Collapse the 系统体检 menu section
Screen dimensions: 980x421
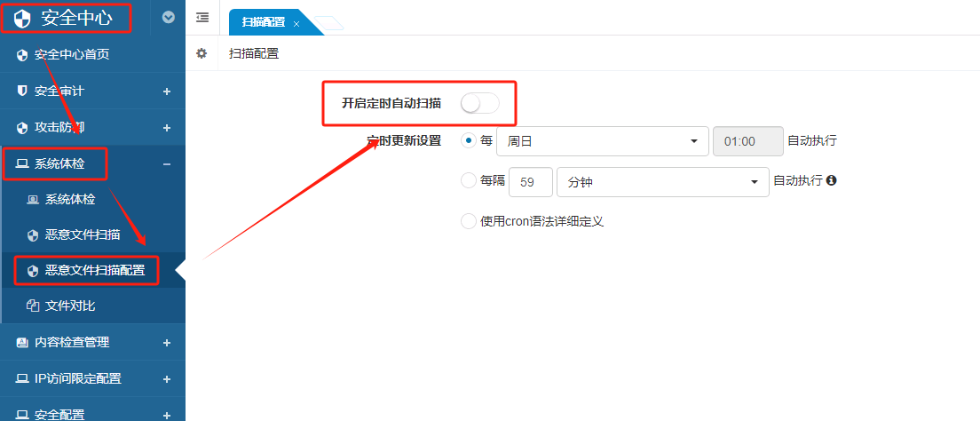(167, 164)
